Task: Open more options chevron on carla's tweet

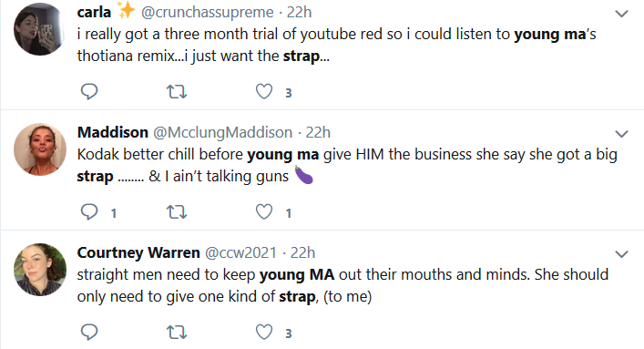Action: click(x=621, y=14)
